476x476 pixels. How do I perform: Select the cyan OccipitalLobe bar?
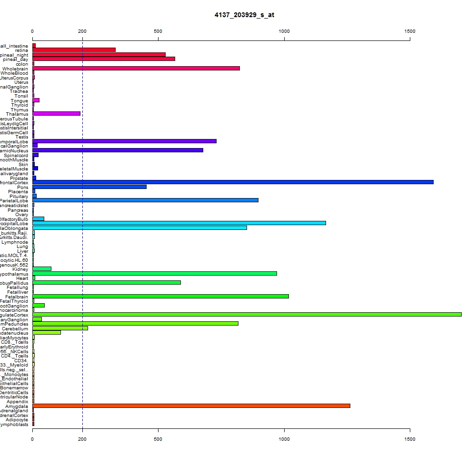click(179, 223)
